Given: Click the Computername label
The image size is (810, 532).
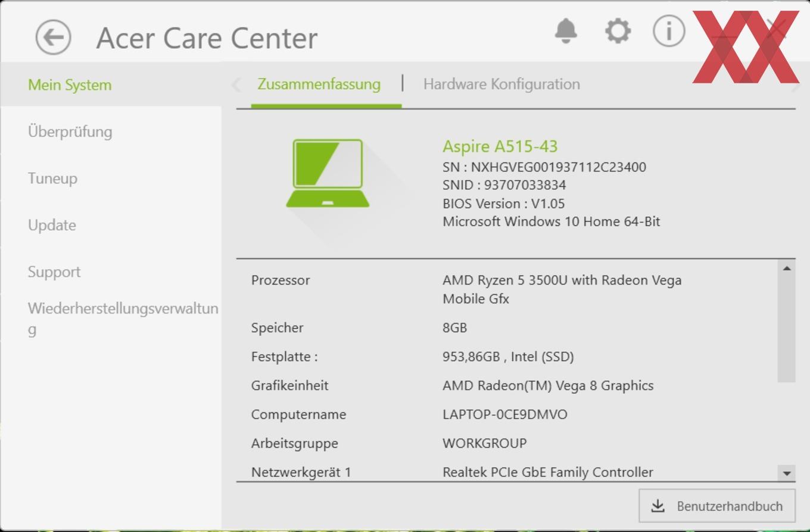Looking at the screenshot, I should (298, 414).
